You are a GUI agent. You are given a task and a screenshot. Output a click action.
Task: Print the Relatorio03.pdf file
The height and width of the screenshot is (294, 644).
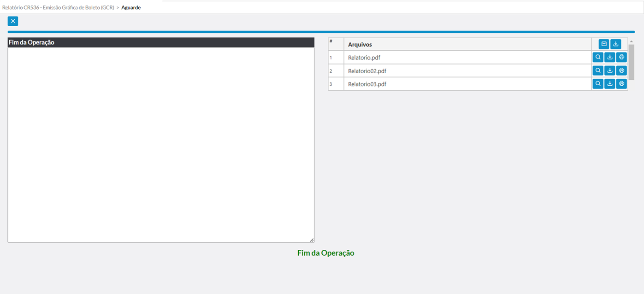click(621, 84)
